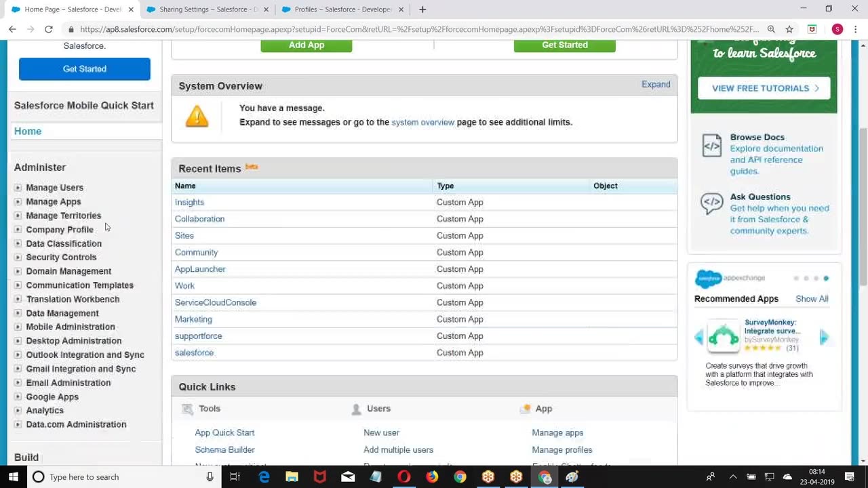Show All recommended apps
The height and width of the screenshot is (488, 868).
pyautogui.click(x=812, y=299)
